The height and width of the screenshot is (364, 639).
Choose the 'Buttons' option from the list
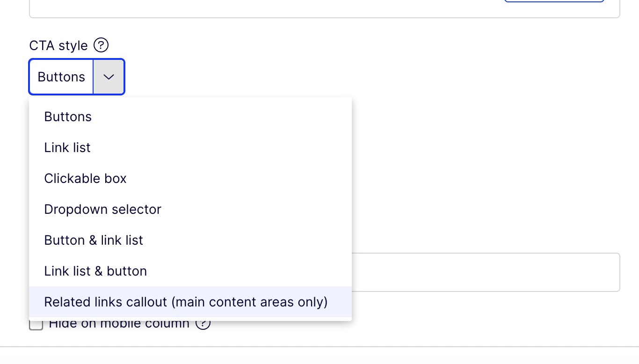[68, 116]
